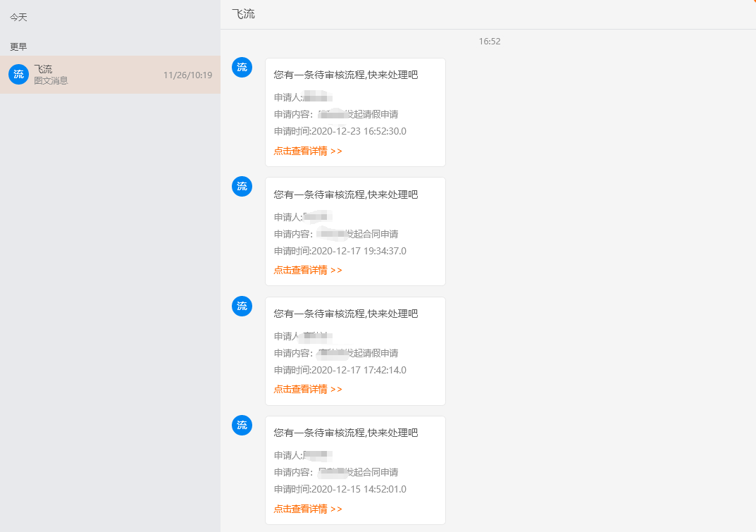Click the 11/26/10:19 time in conversation list
756x532 pixels.
click(187, 75)
